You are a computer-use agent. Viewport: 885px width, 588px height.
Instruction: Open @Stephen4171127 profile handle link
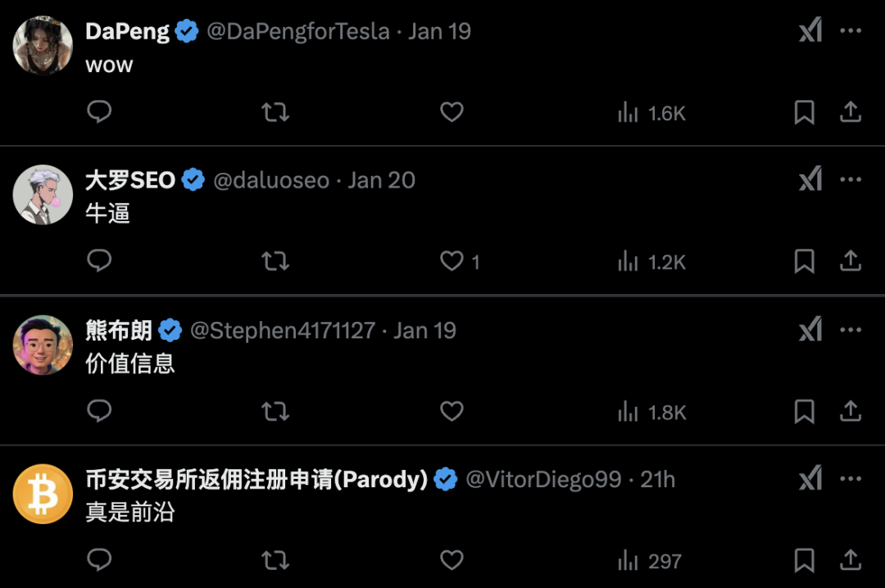click(x=282, y=331)
